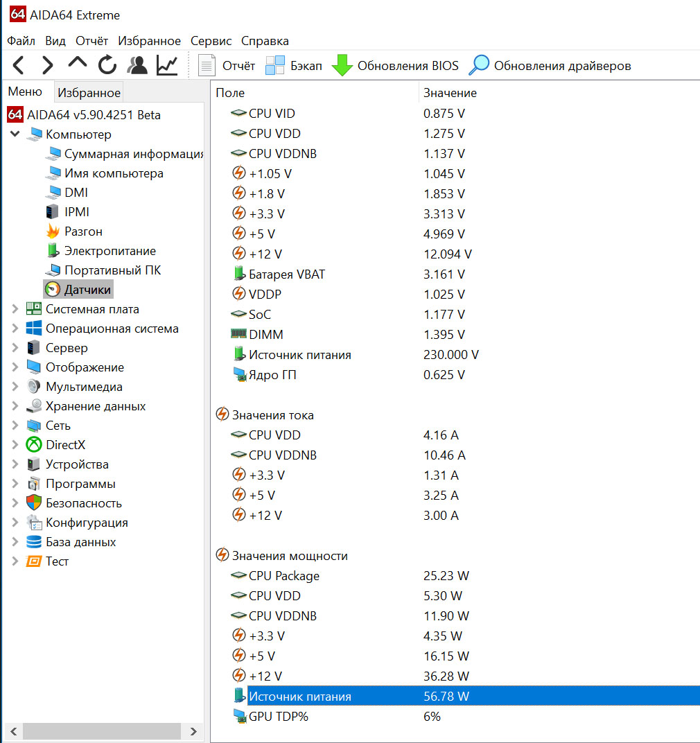
Task: Select the Батарея VBAT row
Action: 455,274
